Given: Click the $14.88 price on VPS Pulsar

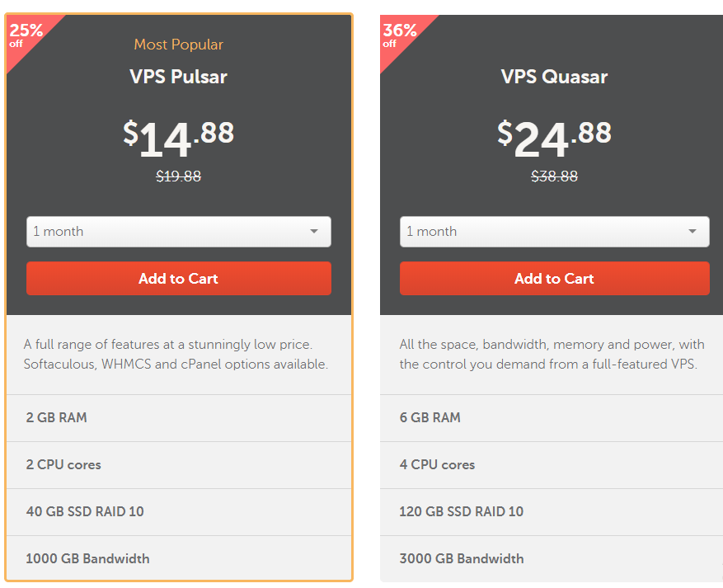Looking at the screenshot, I should (x=178, y=136).
